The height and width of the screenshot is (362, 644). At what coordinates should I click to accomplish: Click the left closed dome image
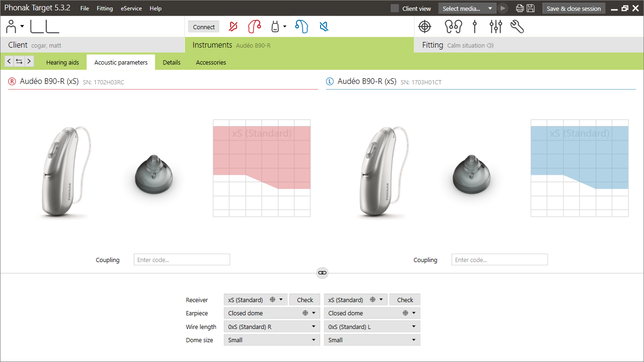pos(471,175)
